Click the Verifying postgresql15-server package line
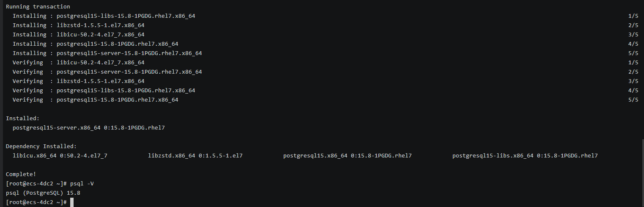Image resolution: width=644 pixels, height=207 pixels. pyautogui.click(x=107, y=72)
